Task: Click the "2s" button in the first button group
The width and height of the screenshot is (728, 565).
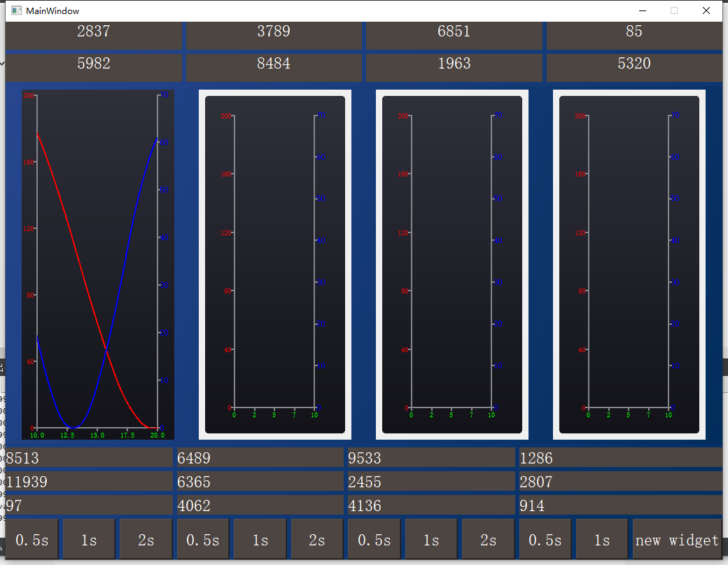Action: point(146,539)
